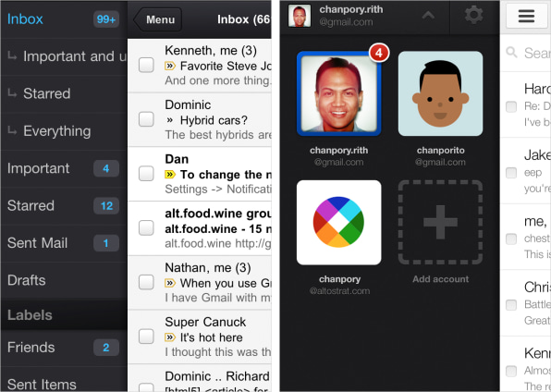
Task: Select the chanporito cartoon avatar
Action: click(440, 93)
